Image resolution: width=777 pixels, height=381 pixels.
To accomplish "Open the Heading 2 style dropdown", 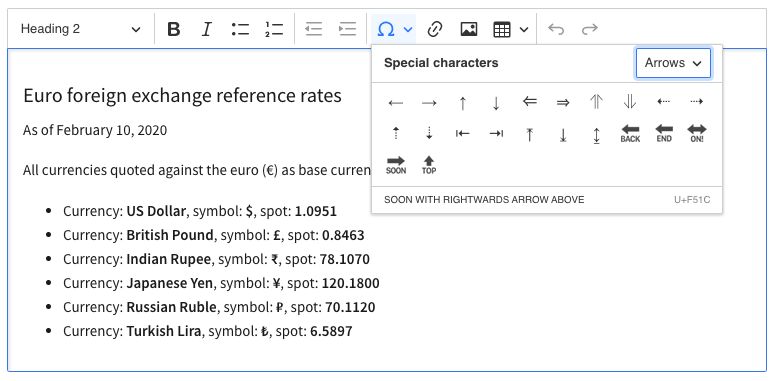I will tap(81, 29).
